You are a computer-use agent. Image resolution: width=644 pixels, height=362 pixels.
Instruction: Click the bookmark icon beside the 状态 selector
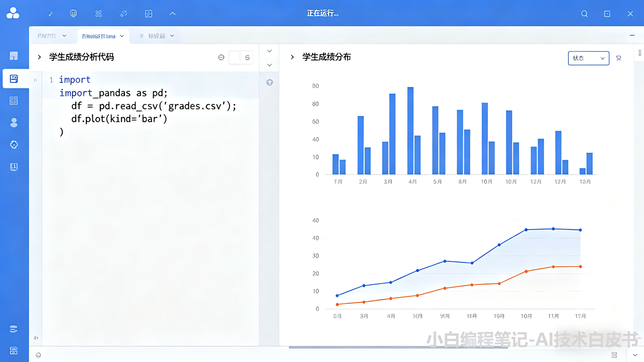(x=618, y=58)
